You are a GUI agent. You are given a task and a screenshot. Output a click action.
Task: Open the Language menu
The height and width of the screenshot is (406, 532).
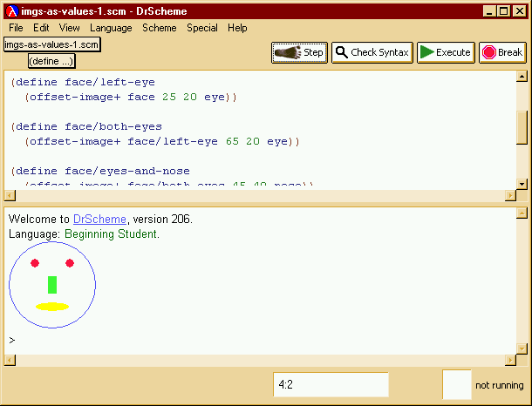(111, 28)
